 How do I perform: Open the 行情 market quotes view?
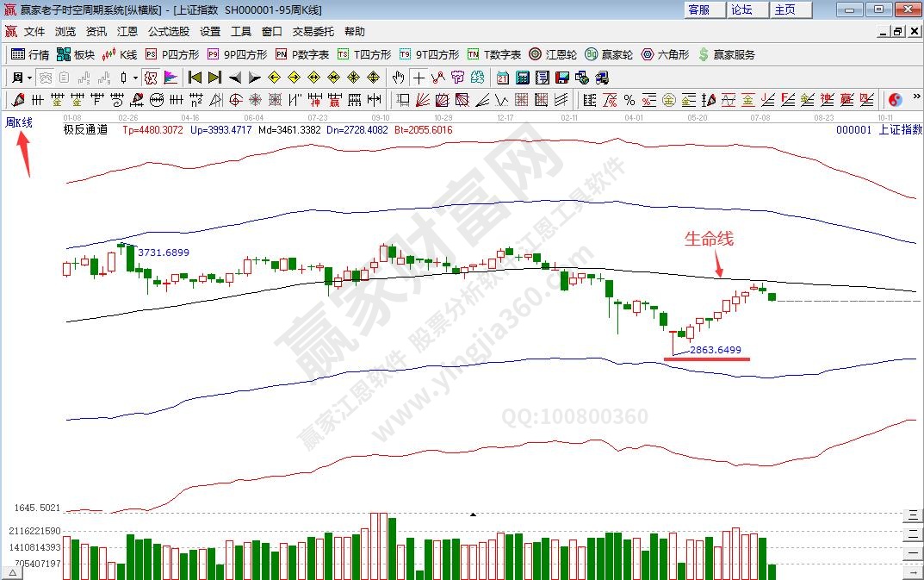point(29,54)
